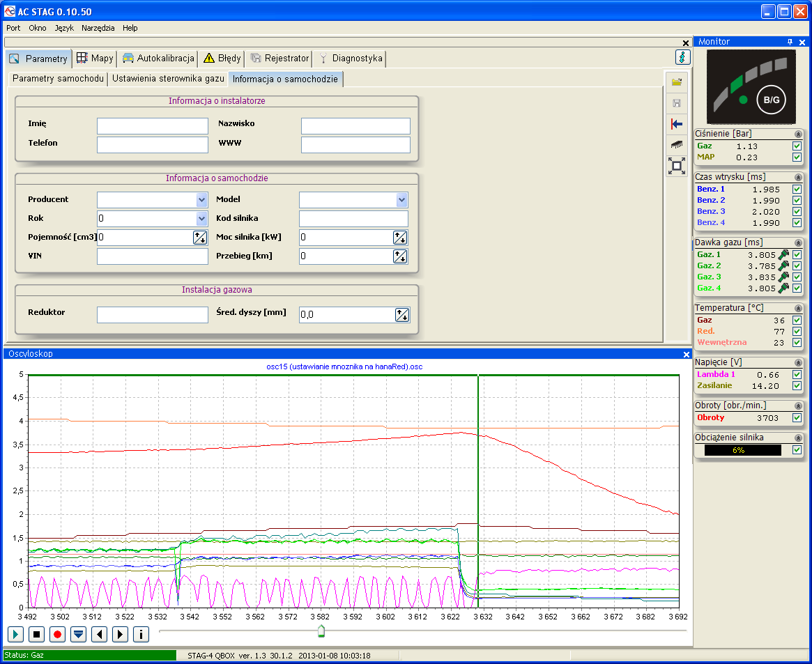Collapse the Obroty [obr./min.] section
The height and width of the screenshot is (664, 812).
[x=798, y=406]
